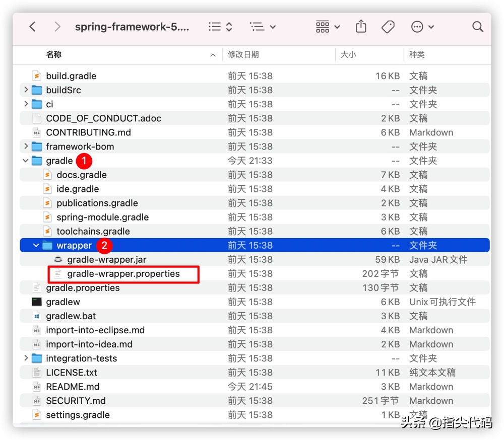Screen dimensions: 504x440
Task: Select the settings.gradle file icon
Action: (37, 415)
